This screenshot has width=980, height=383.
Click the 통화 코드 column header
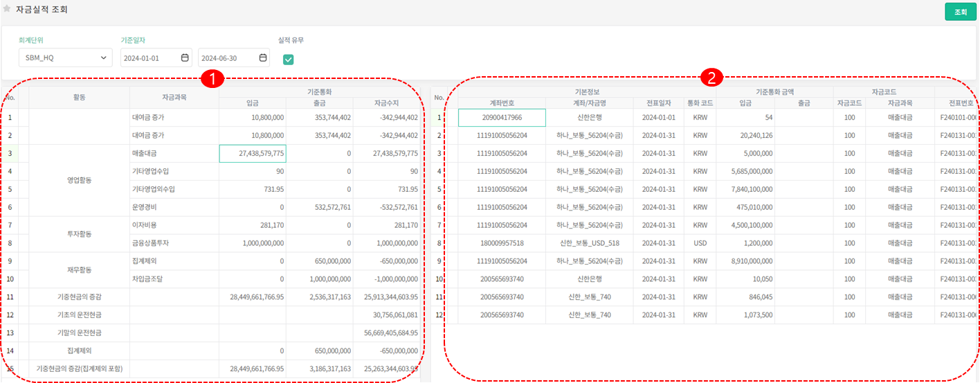700,103
